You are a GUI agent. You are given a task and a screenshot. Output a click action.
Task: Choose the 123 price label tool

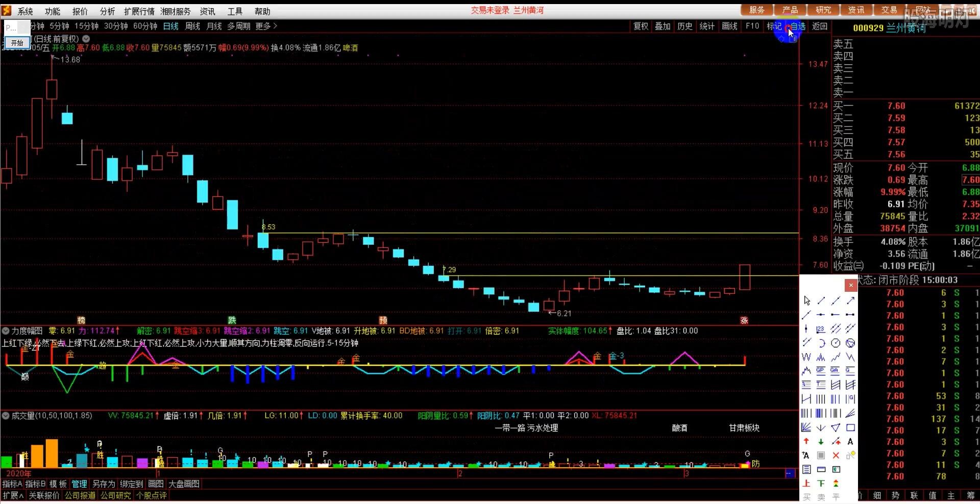click(x=821, y=329)
